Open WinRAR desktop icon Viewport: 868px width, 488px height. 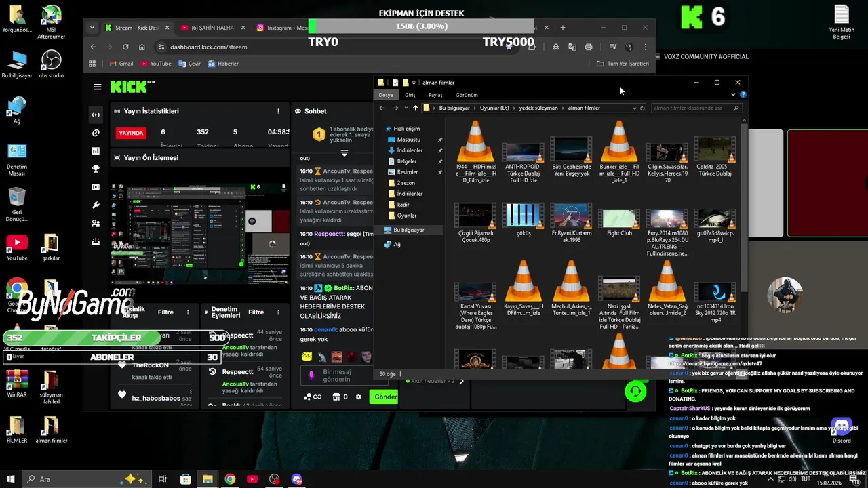click(x=17, y=384)
